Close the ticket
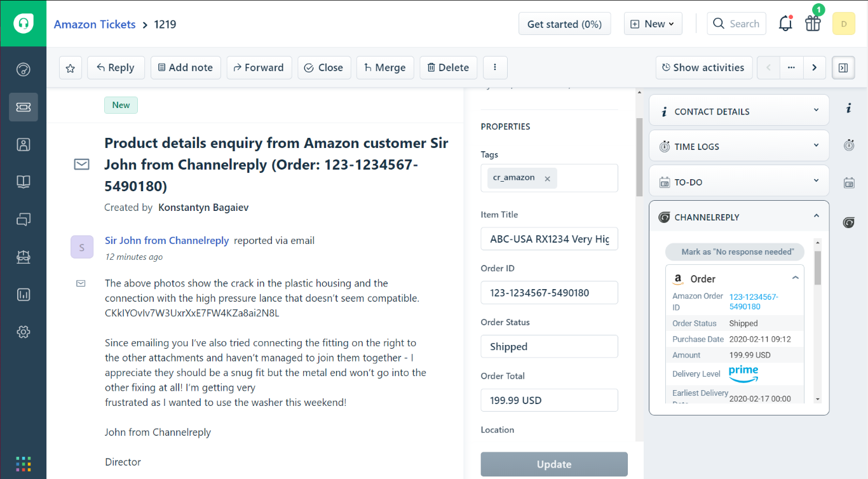 tap(324, 67)
